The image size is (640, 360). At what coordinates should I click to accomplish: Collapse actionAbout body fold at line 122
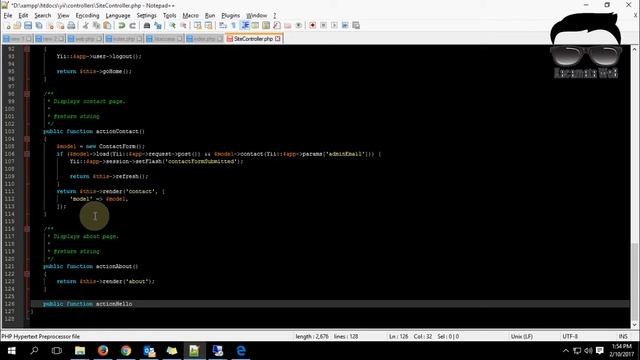[27, 274]
